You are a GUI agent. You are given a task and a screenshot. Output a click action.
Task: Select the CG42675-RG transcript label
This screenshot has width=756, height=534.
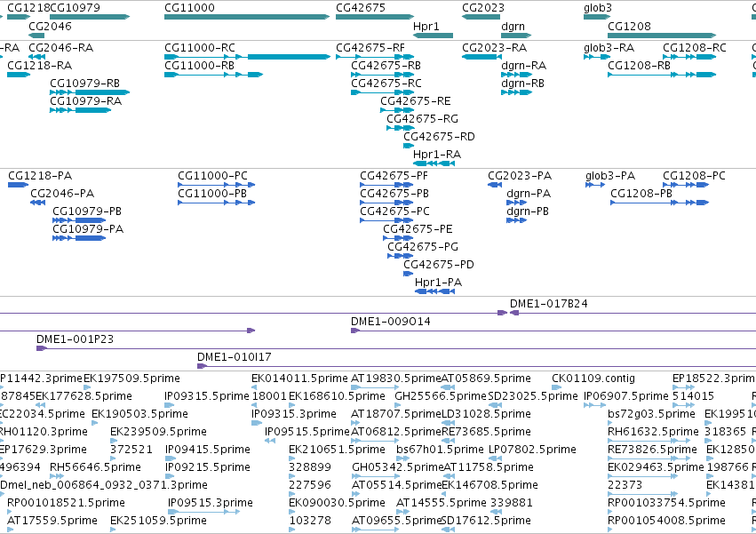tap(422, 119)
